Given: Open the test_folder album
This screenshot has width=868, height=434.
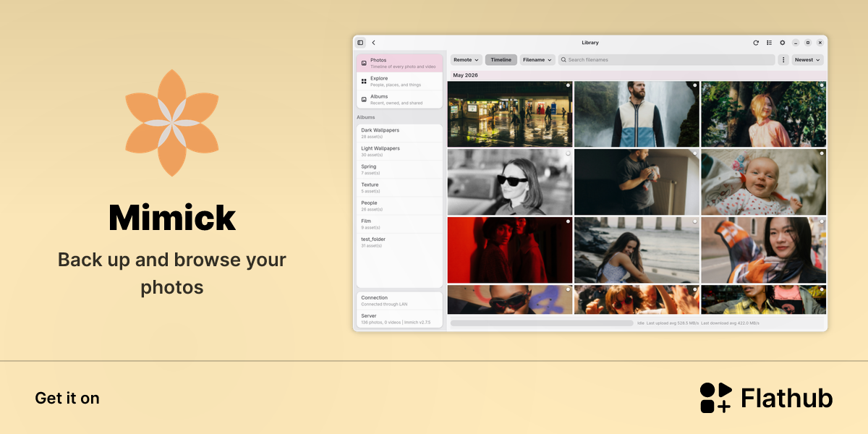Looking at the screenshot, I should 399,242.
